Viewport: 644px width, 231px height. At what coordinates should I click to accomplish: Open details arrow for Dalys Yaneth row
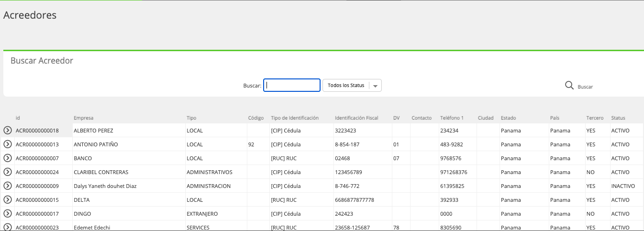tap(7, 186)
